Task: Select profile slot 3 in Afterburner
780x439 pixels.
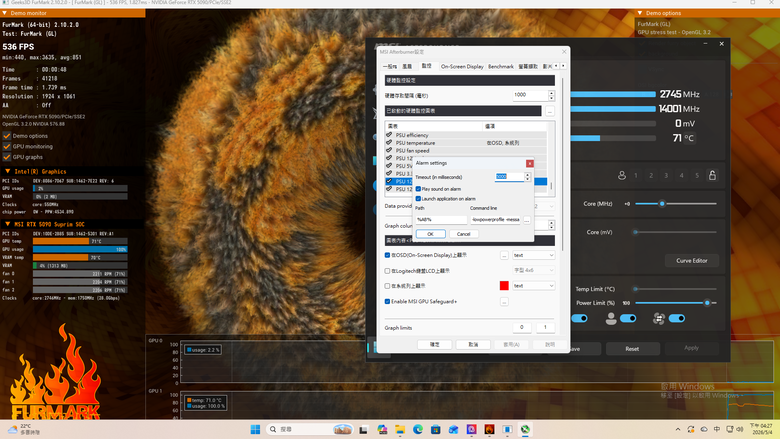Action: coord(666,176)
